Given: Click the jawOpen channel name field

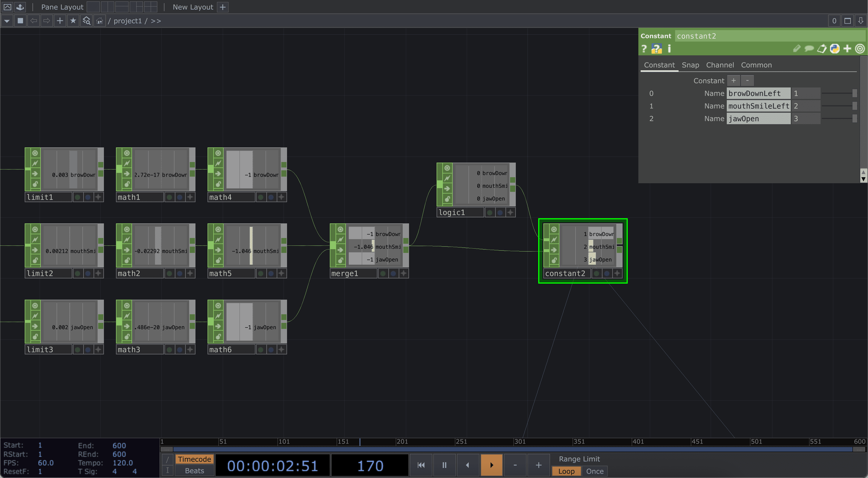Looking at the screenshot, I should click(758, 118).
